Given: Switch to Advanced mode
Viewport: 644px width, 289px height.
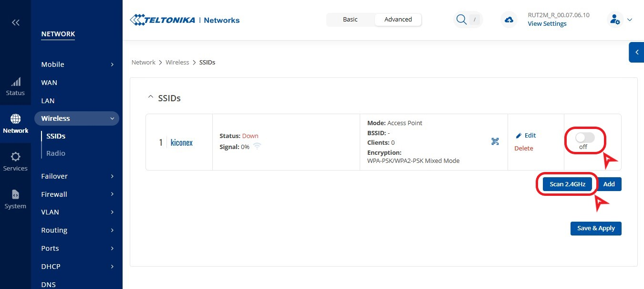Looking at the screenshot, I should click(398, 20).
